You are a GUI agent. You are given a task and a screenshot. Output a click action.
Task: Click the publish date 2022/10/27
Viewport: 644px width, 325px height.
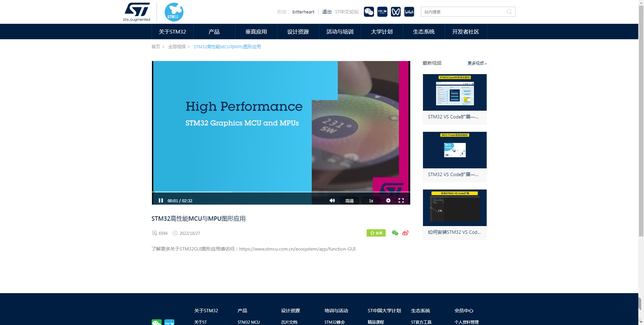[x=190, y=233]
